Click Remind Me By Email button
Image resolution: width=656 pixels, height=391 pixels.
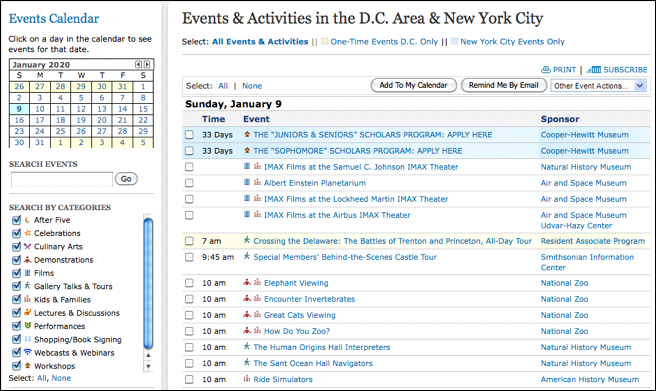[x=504, y=85]
